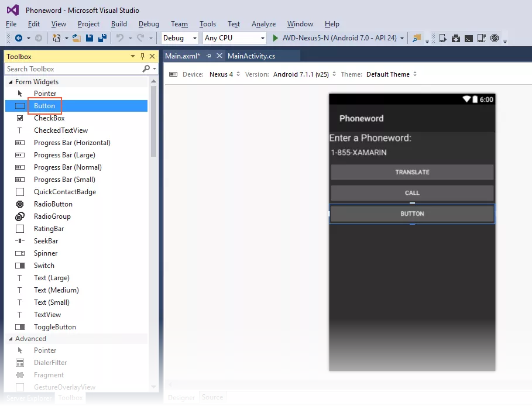Open the Debug configuration dropdown

[180, 38]
